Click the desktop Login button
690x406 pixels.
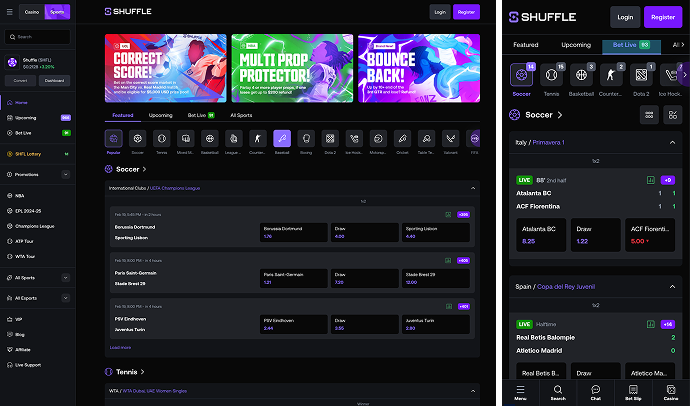pyautogui.click(x=440, y=12)
